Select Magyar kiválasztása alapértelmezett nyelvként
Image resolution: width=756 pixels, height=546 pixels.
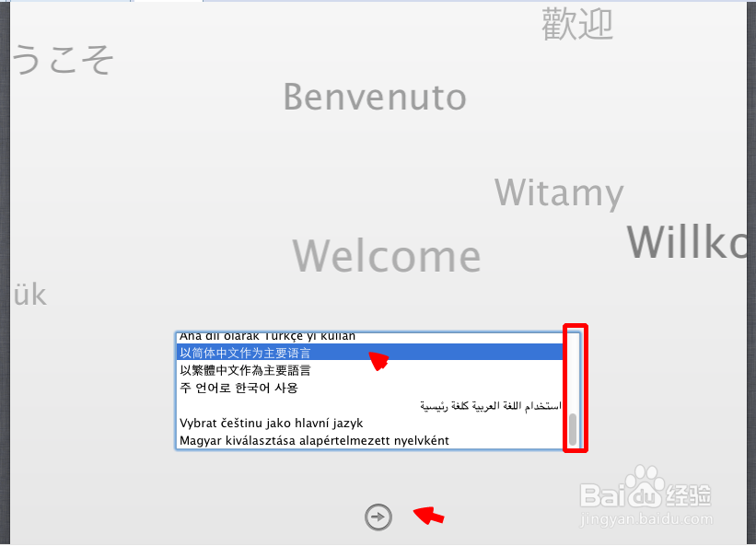[x=370, y=440]
